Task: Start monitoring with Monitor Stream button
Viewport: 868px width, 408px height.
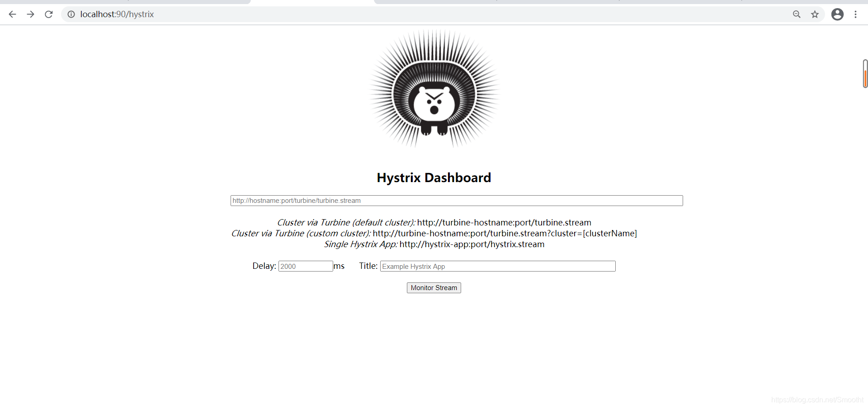Action: tap(434, 288)
